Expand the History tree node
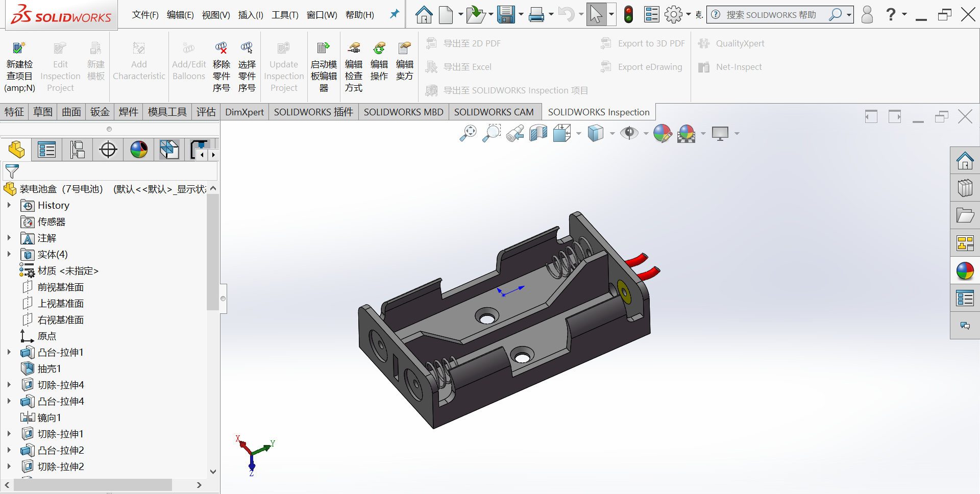Viewport: 980px width, 494px height. pos(9,205)
